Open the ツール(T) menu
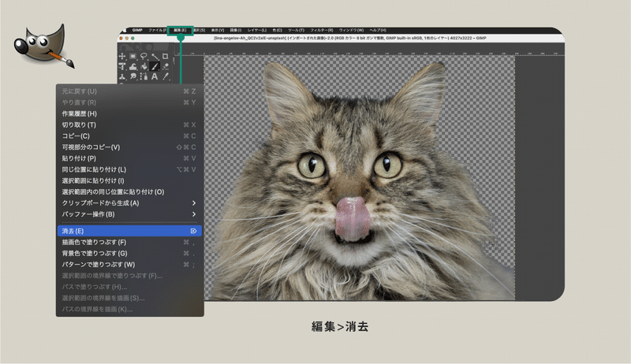Image resolution: width=631 pixels, height=364 pixels. click(x=297, y=30)
